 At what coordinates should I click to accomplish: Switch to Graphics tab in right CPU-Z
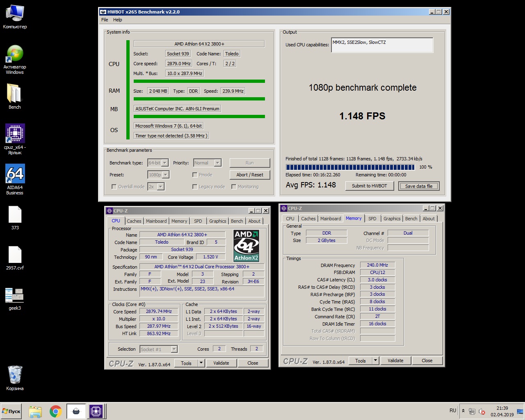392,219
